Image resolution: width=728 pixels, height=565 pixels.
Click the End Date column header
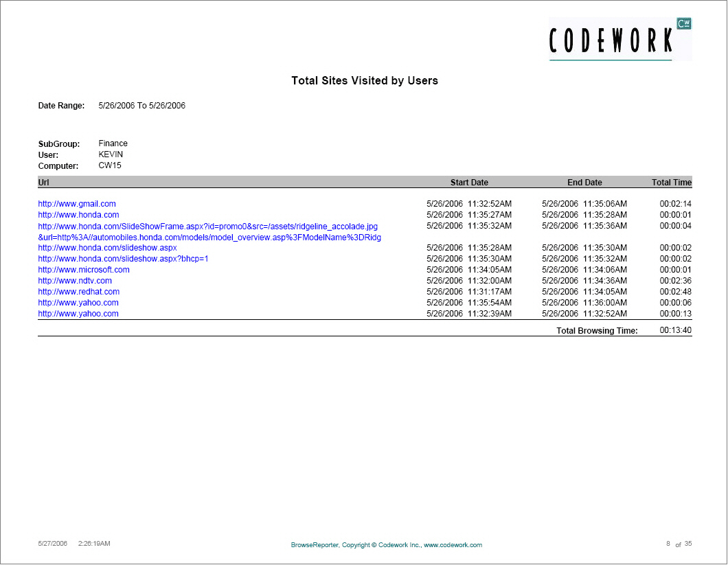[584, 183]
